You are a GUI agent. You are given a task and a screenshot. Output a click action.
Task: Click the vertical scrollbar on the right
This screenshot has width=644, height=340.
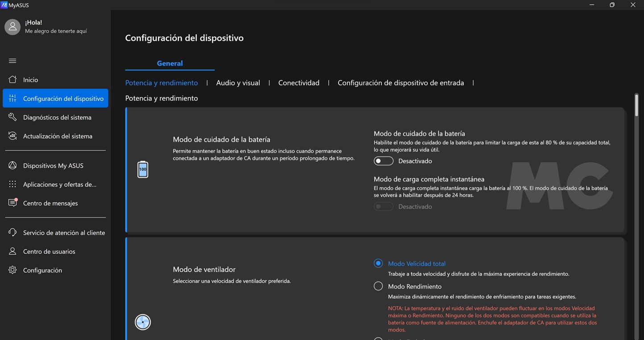636,105
